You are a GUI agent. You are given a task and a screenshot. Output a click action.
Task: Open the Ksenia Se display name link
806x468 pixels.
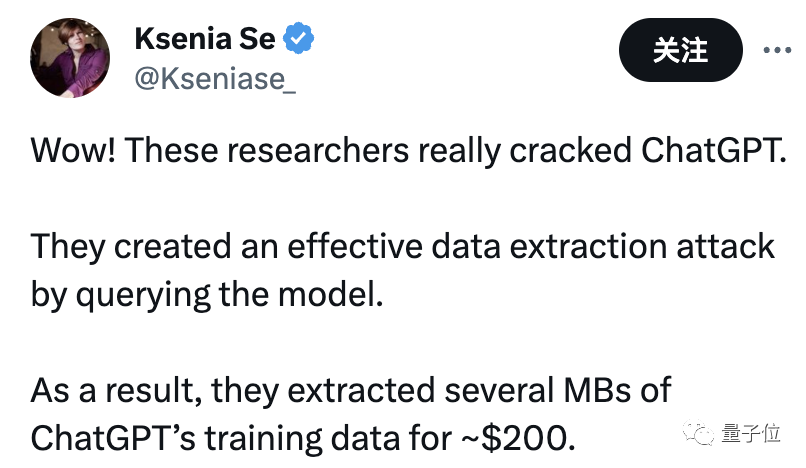tap(205, 39)
